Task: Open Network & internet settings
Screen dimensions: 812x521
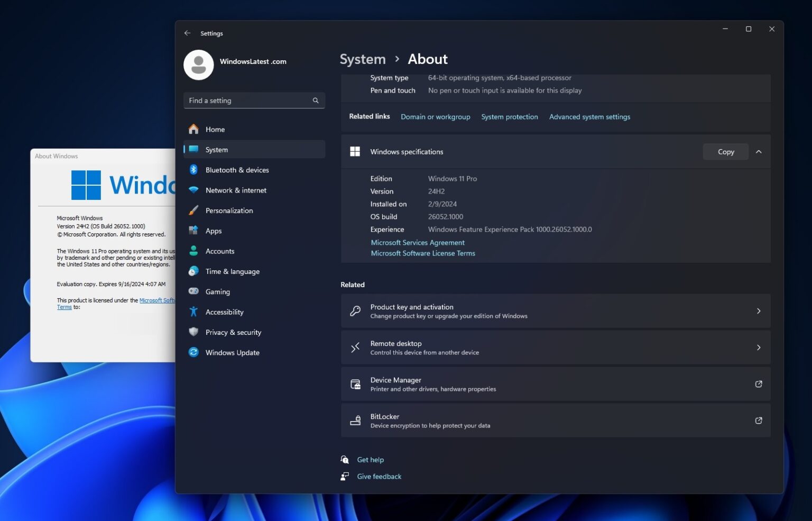Action: click(x=236, y=190)
